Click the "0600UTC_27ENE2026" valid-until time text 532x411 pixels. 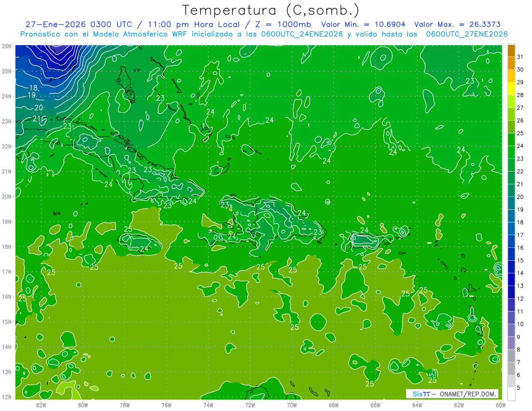coord(467,34)
